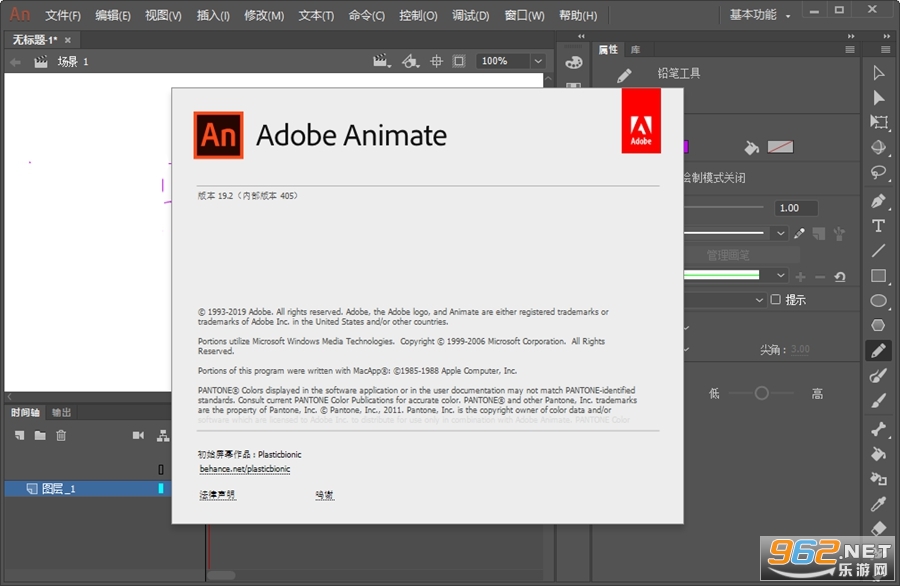Image resolution: width=900 pixels, height=586 pixels.
Task: Select the Ink Bottle tool
Action: [878, 478]
